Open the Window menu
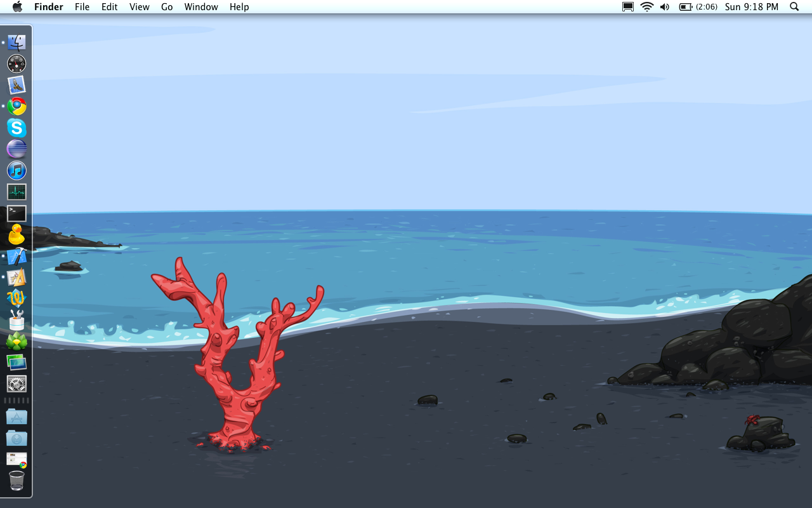This screenshot has height=508, width=812. [201, 7]
